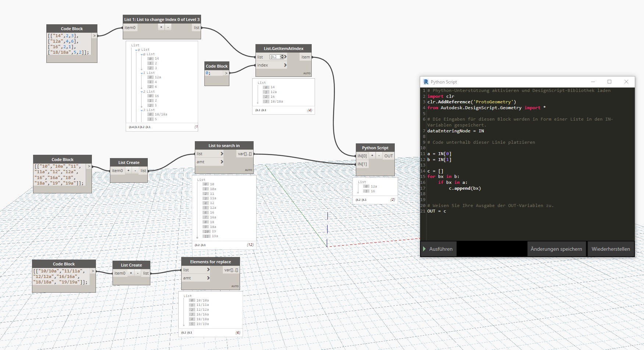The width and height of the screenshot is (644, 350).
Task: Click output port of Code Block starting "10","10a"
Action: 89,167
